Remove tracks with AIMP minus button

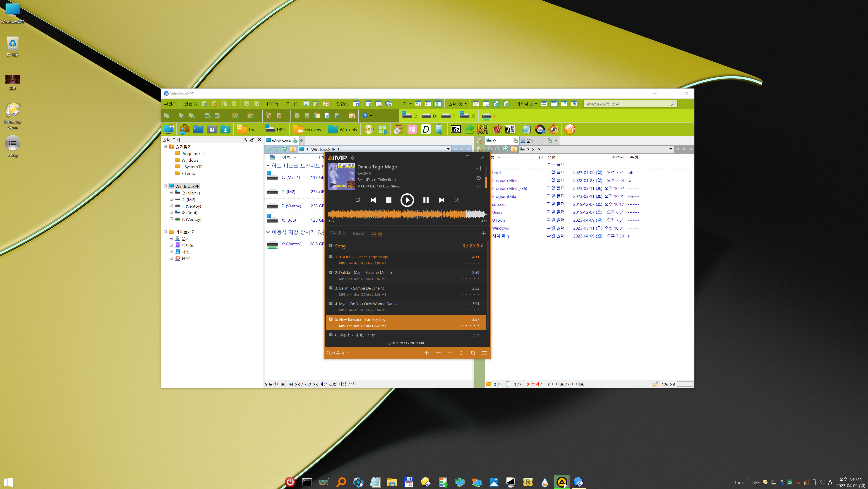pyautogui.click(x=438, y=353)
